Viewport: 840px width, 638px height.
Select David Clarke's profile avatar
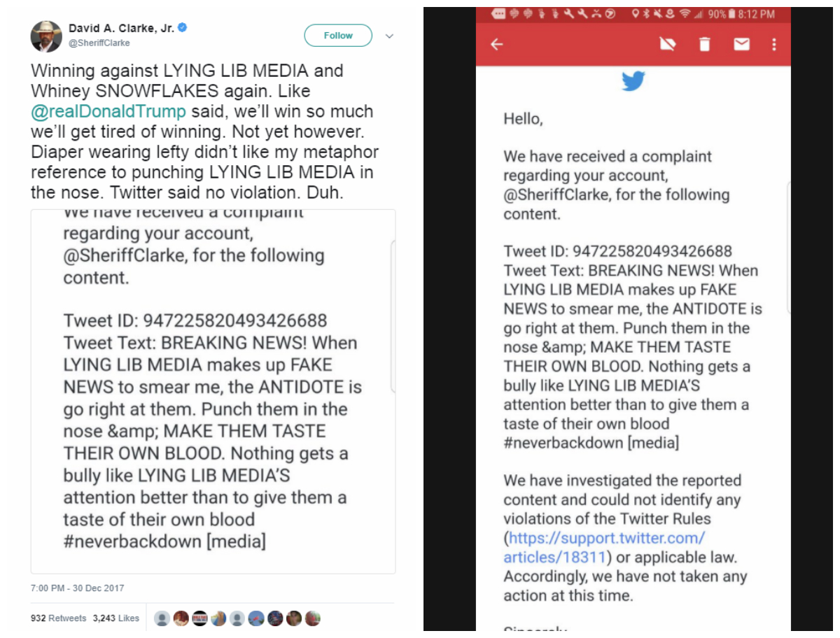[46, 35]
